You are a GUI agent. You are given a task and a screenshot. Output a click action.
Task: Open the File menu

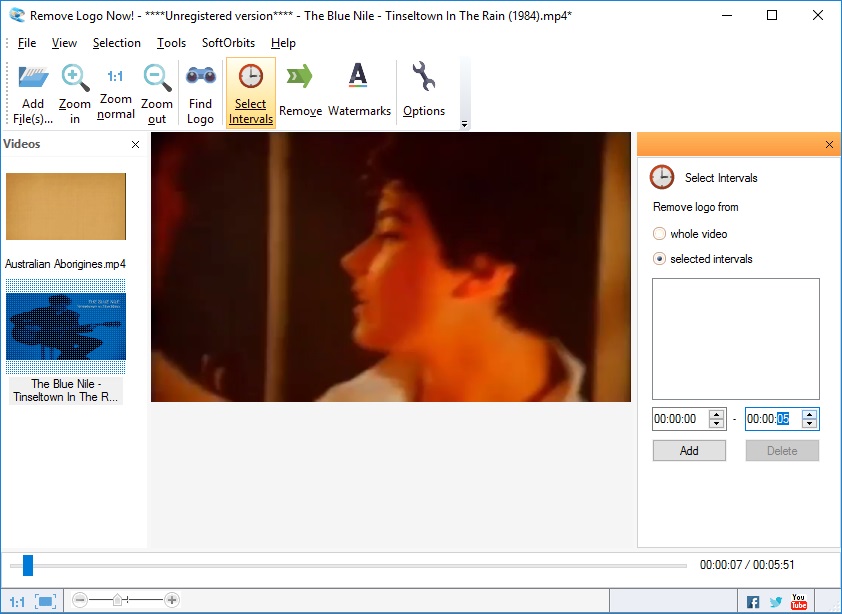coord(27,43)
